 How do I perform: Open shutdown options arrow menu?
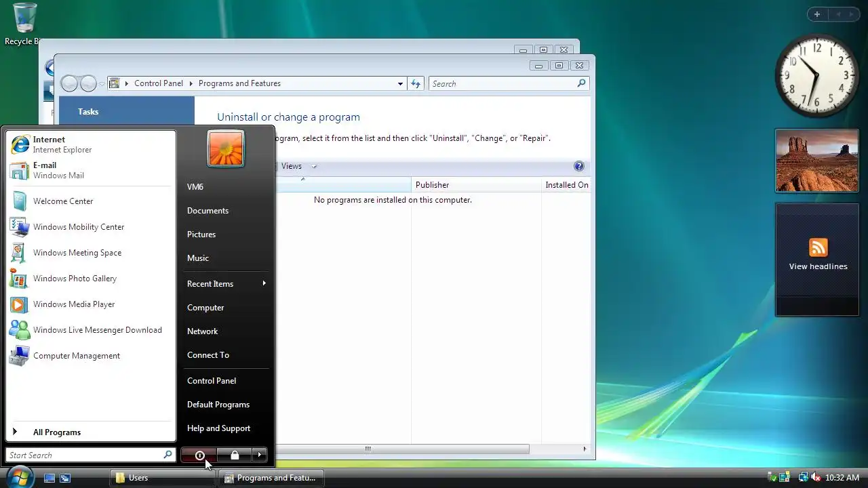tap(260, 455)
